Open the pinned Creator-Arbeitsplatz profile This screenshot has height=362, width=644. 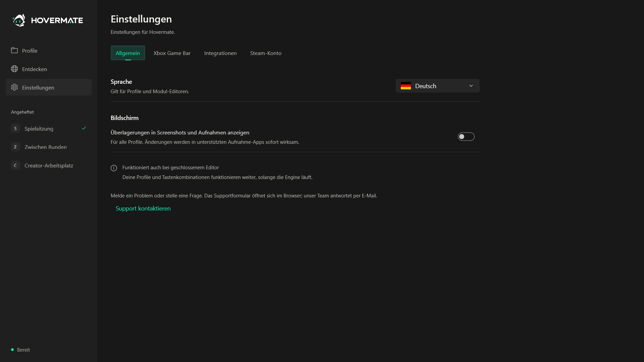(49, 165)
